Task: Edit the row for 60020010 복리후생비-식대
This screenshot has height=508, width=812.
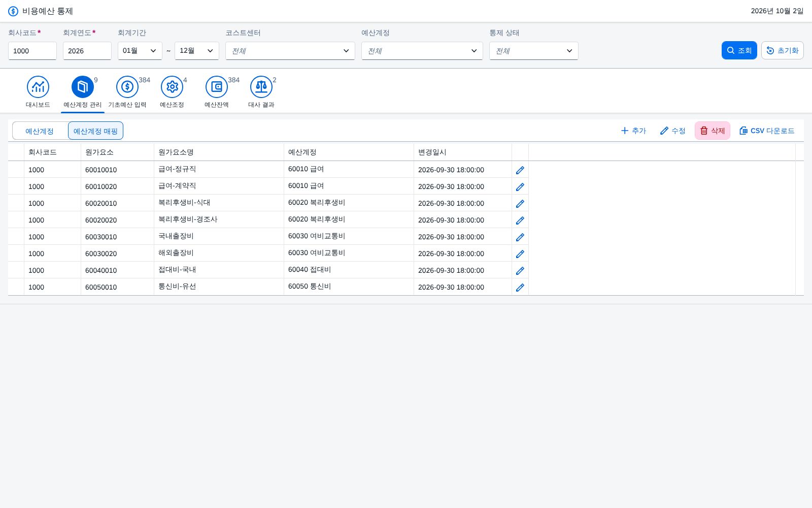Action: pyautogui.click(x=520, y=204)
